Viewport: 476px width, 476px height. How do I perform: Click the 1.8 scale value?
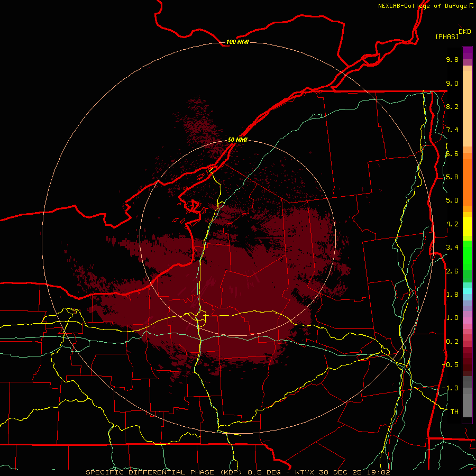pos(452,295)
